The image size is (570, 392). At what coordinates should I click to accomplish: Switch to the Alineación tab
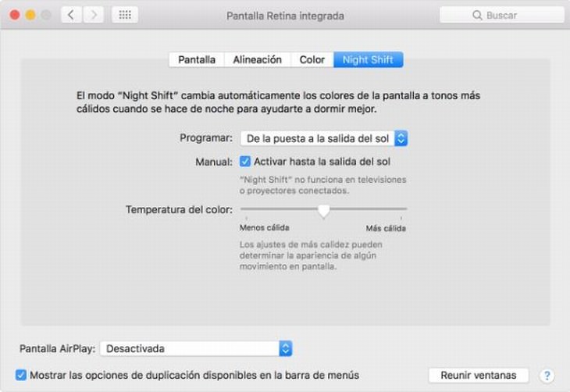(257, 59)
